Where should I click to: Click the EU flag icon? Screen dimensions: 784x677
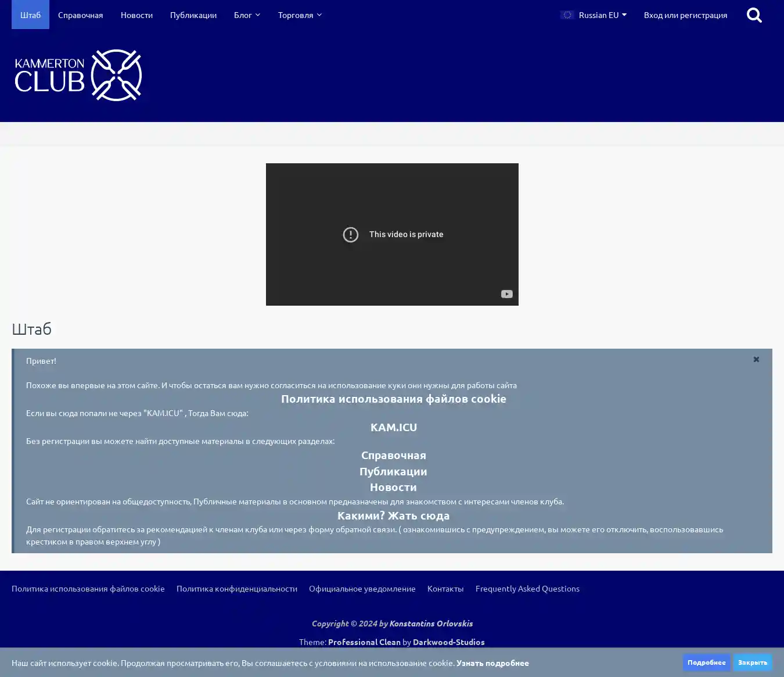(567, 15)
